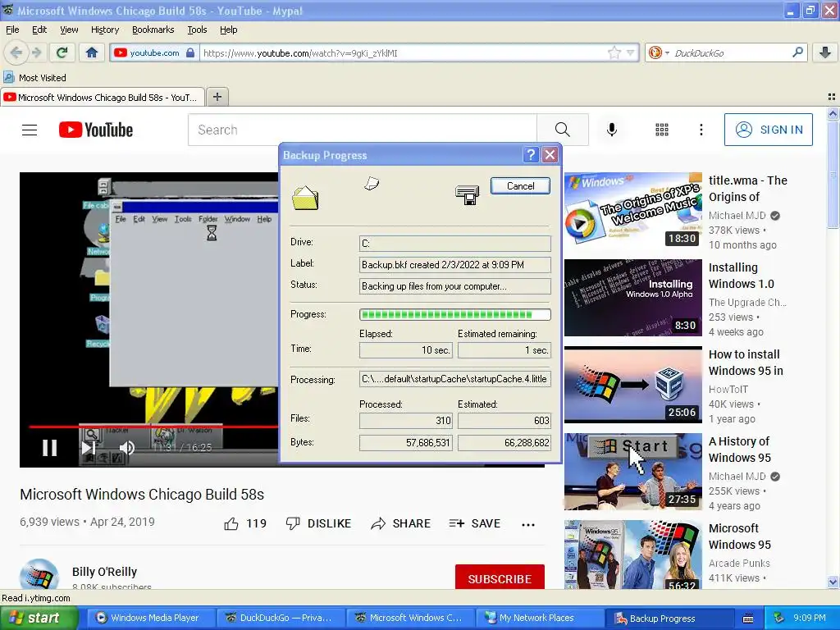
Task: Open the View menu
Action: click(69, 30)
